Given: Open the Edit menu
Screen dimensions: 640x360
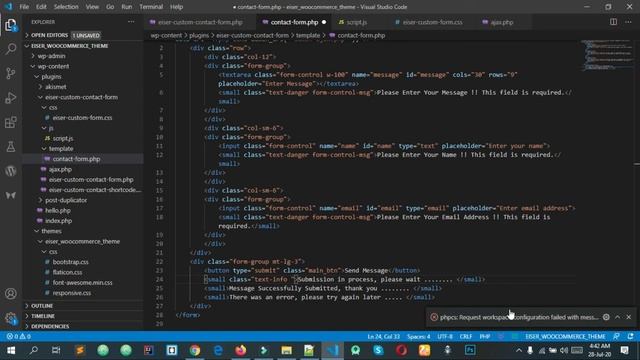Looking at the screenshot, I should [x=41, y=7].
